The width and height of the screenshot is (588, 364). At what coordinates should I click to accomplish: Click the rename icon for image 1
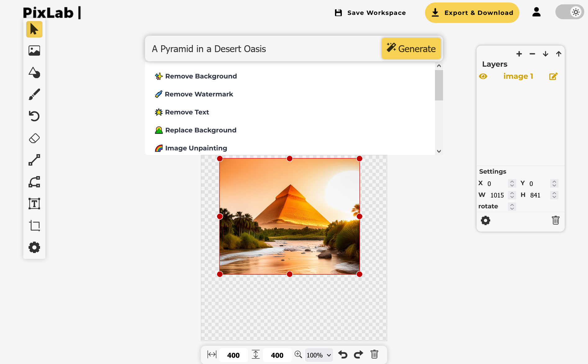pos(553,76)
